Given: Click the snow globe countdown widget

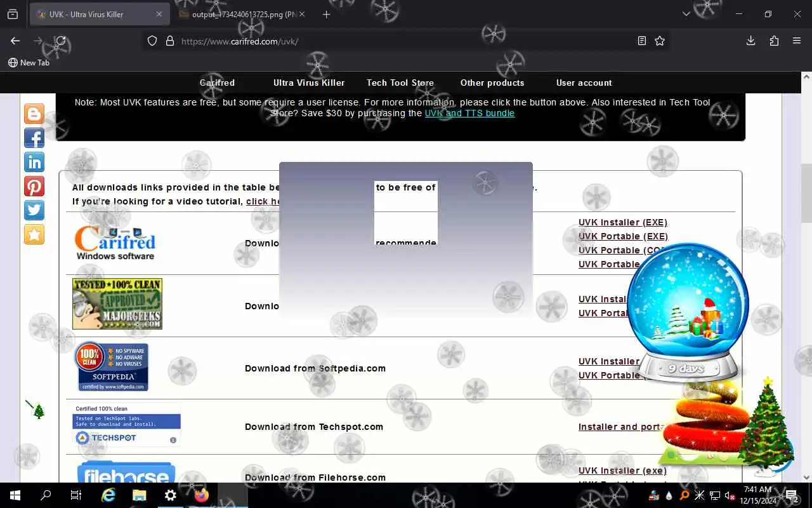Looking at the screenshot, I should point(688,311).
